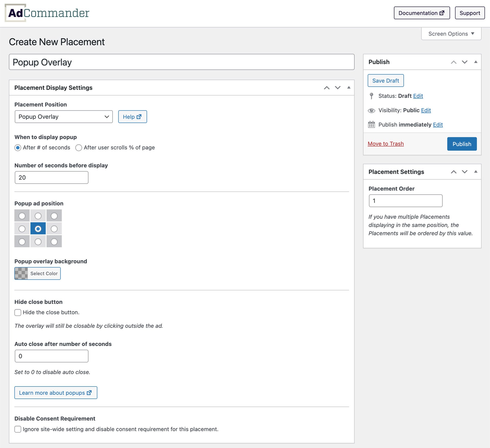Image resolution: width=490 pixels, height=448 pixels.
Task: Edit the placement title field
Action: pos(181,62)
